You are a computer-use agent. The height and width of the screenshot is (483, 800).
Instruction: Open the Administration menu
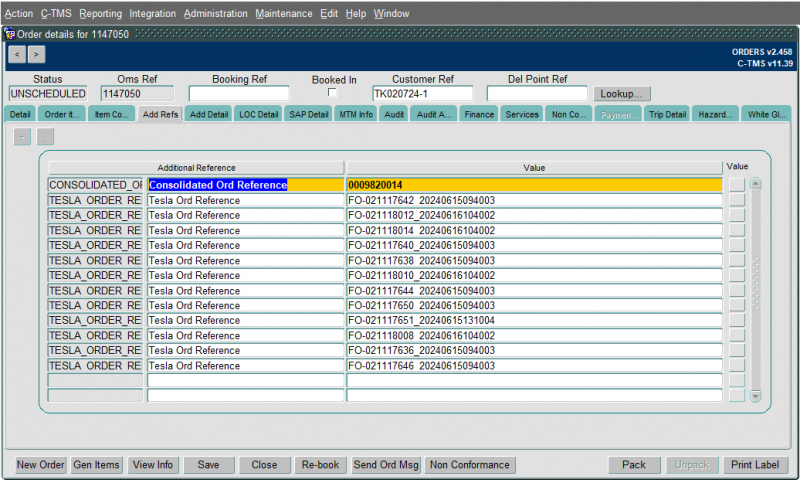215,14
